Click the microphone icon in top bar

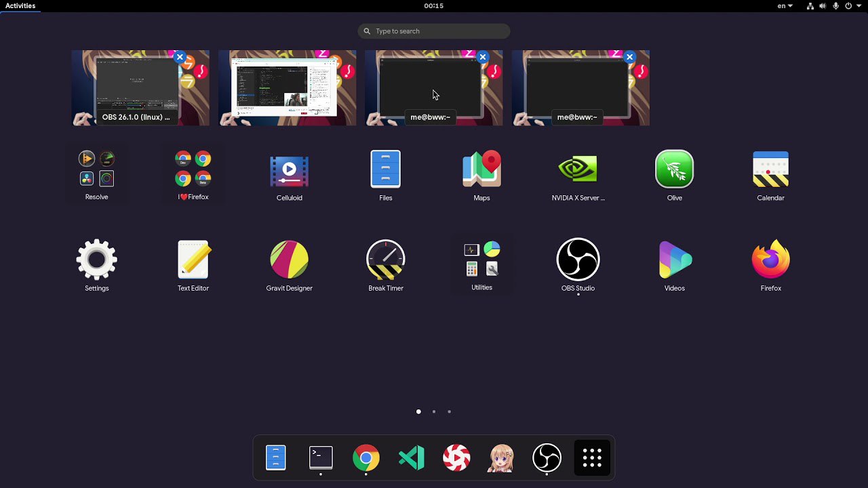coord(835,5)
